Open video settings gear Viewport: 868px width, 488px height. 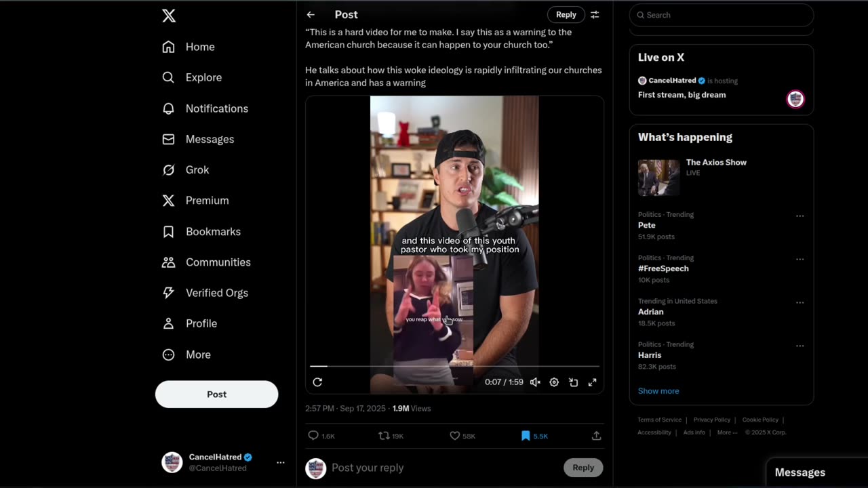click(x=554, y=382)
